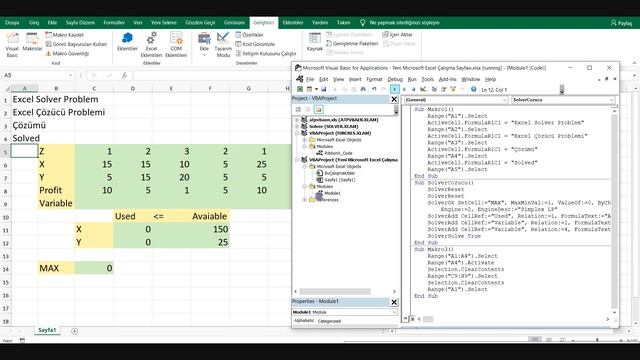Viewport: 640px width, 360px height.
Task: Open the VBA Debug menu
Action: click(x=395, y=79)
